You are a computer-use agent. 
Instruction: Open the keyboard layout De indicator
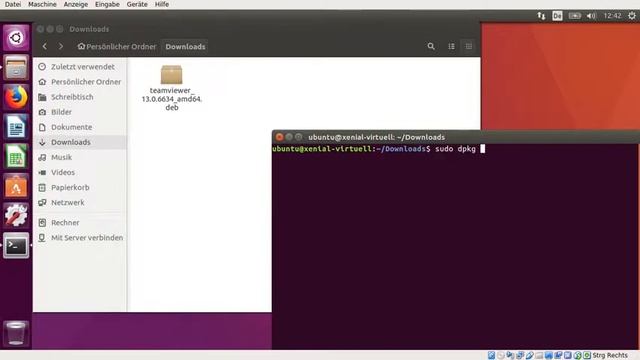pyautogui.click(x=557, y=16)
